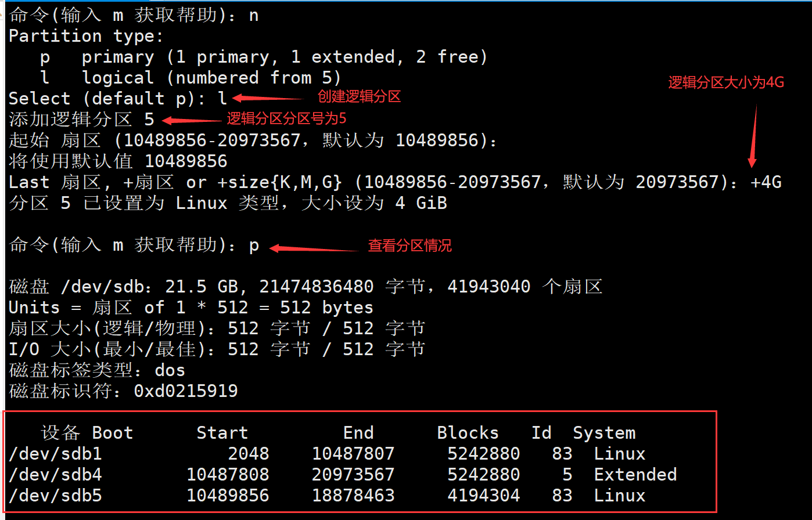Click the "添加逻辑分区 5" line
This screenshot has height=520, width=812.
(82, 120)
